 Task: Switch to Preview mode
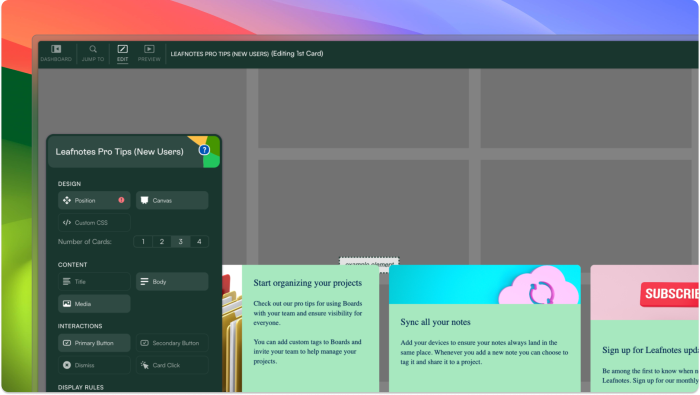(149, 53)
